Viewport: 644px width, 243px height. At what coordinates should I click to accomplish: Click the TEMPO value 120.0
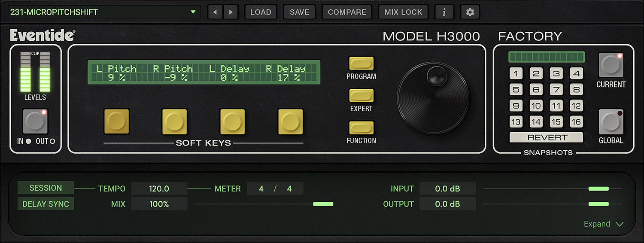[159, 188]
